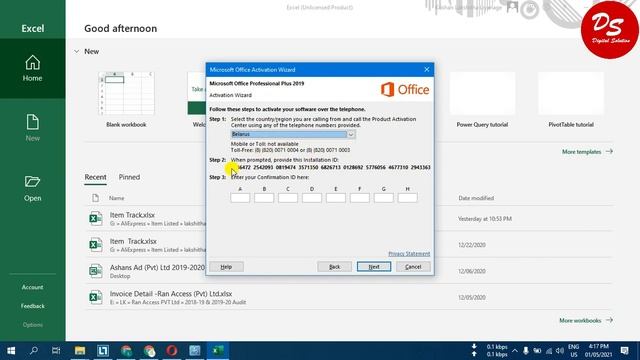
Task: Click Excel icon of Ashans Ad file
Action: pos(96,271)
